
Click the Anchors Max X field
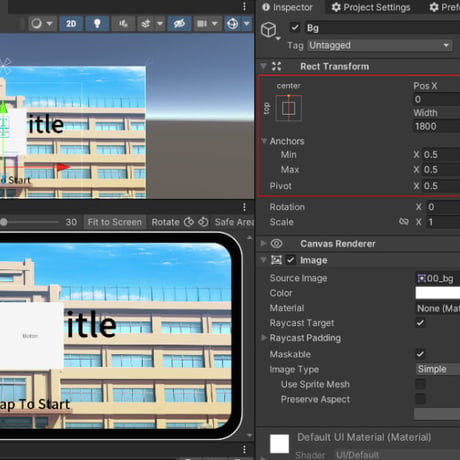click(x=441, y=169)
